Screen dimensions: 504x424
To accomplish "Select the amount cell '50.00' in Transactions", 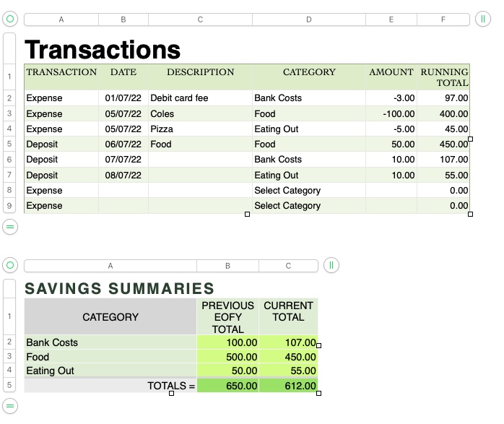I will coord(391,144).
